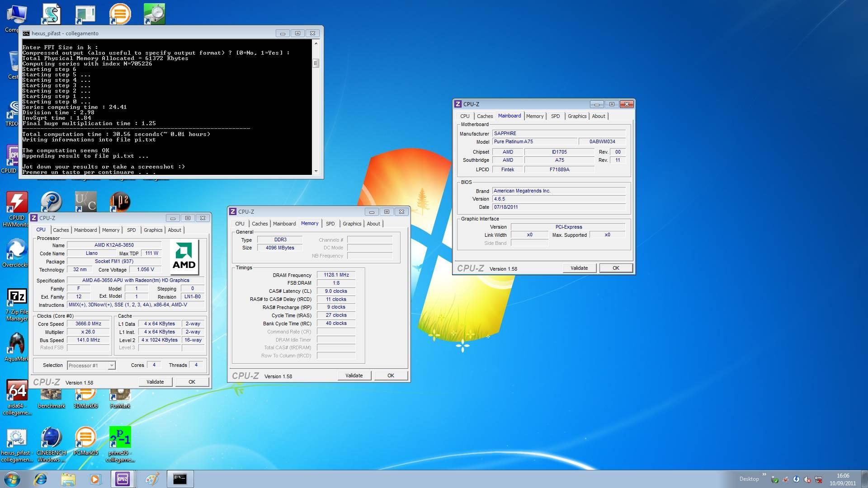
Task: Click the DRAM Frequency value 1128.1 MHz
Action: point(336,275)
